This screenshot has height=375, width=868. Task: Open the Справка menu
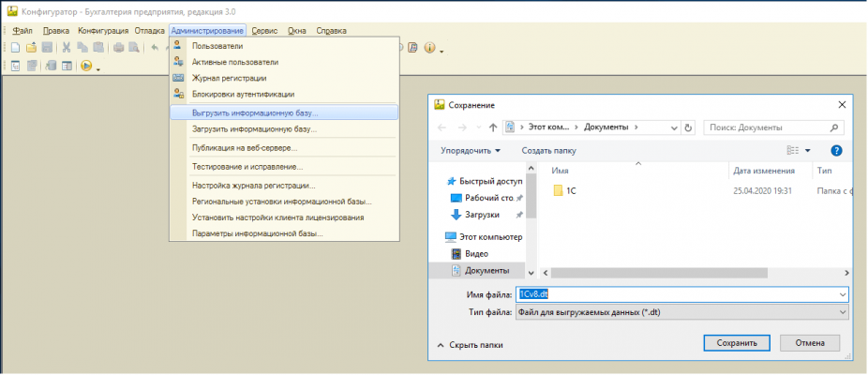point(331,30)
